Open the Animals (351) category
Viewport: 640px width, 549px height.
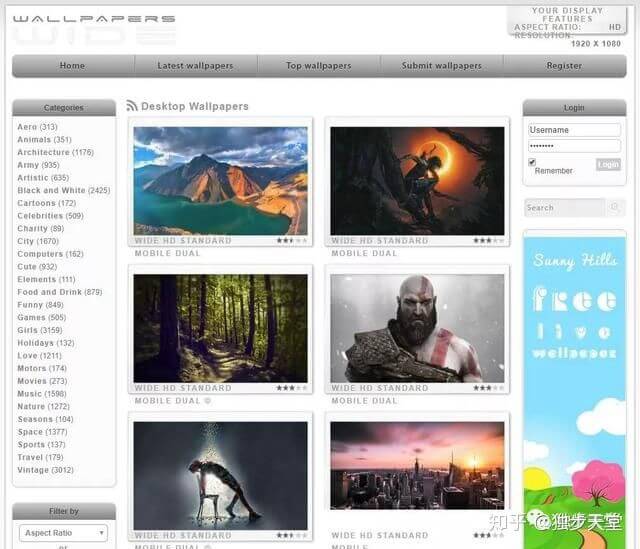[x=44, y=140]
